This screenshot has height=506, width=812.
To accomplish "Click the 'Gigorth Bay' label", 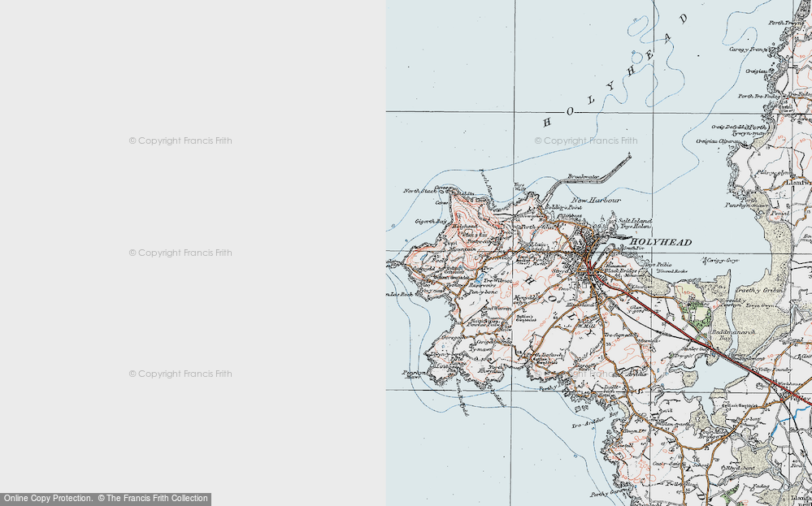I will coord(431,222).
